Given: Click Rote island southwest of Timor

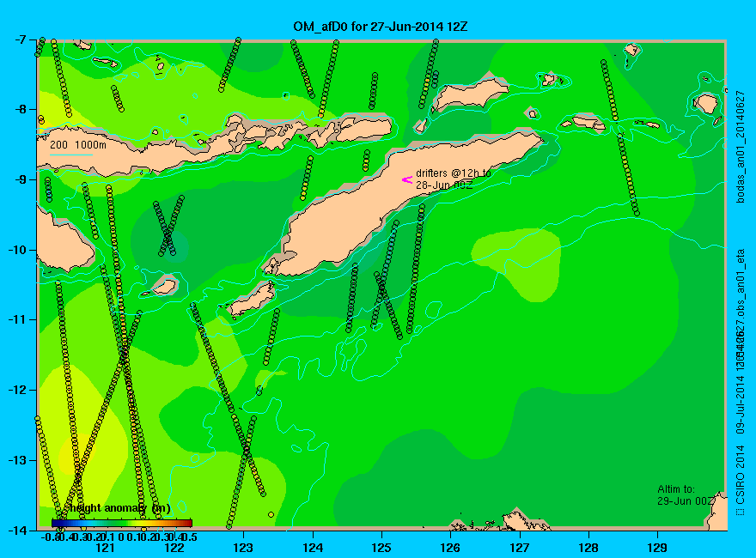Looking at the screenshot, I should (251, 299).
